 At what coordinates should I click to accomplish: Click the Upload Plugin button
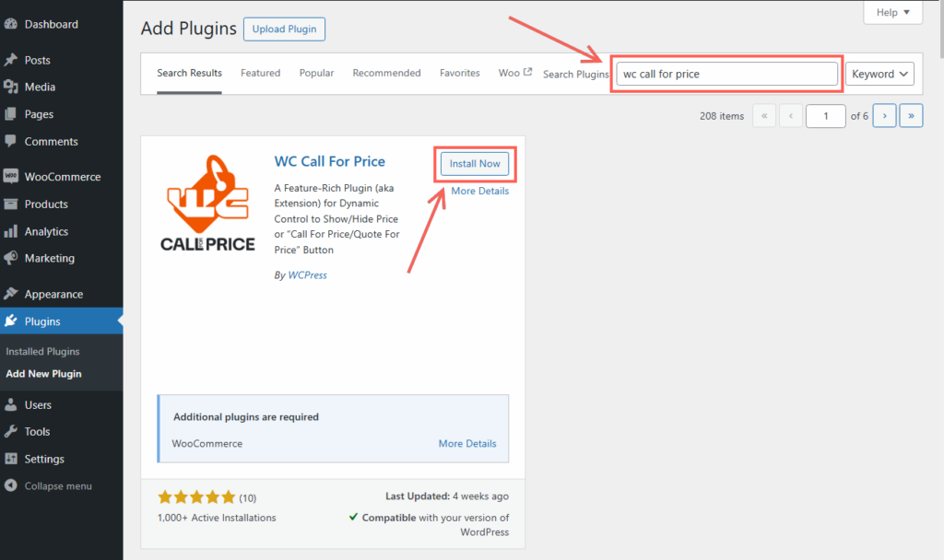[284, 29]
